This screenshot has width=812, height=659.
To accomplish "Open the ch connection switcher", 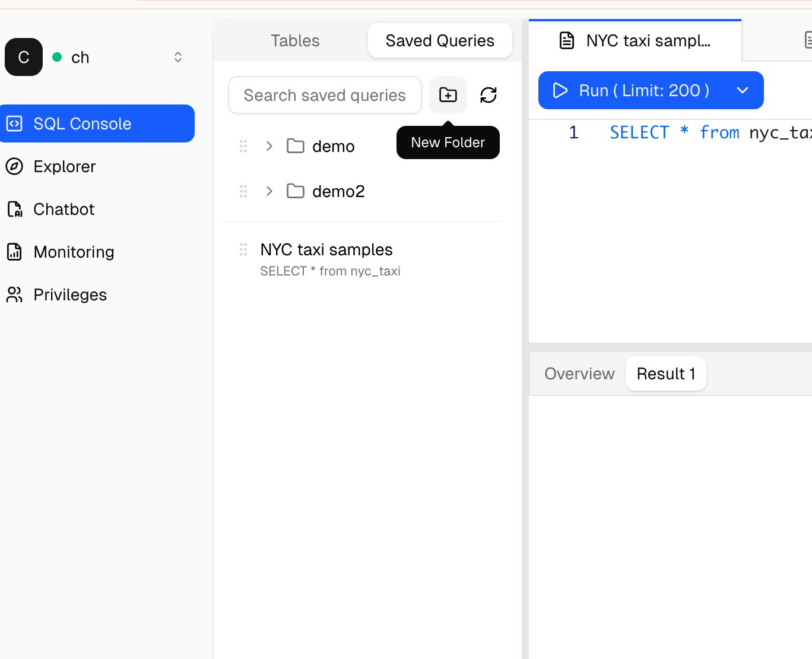I will (x=177, y=57).
